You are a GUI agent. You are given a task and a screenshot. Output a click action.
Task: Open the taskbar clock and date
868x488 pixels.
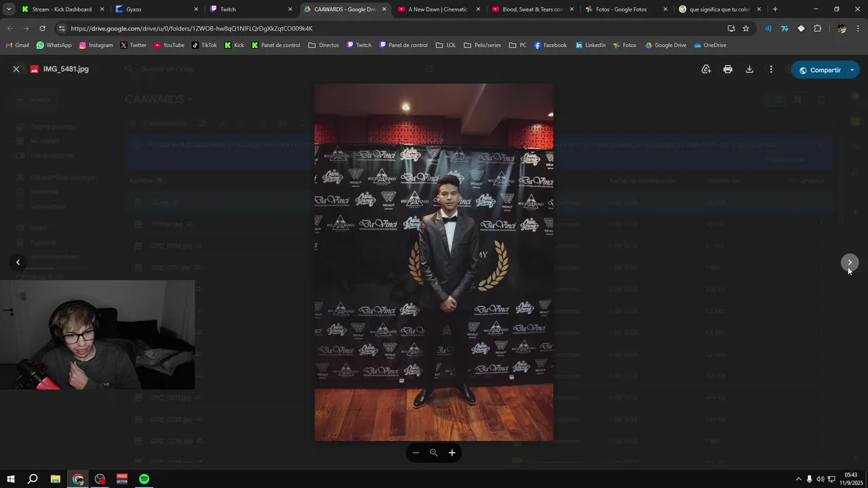click(850, 479)
